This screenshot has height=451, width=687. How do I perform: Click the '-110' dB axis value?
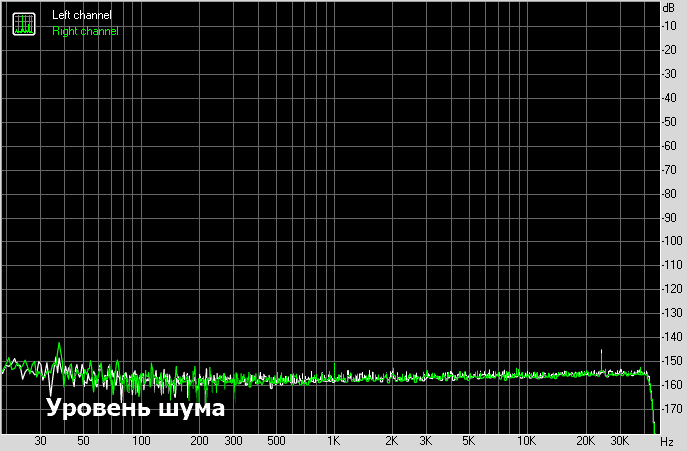pos(672,265)
